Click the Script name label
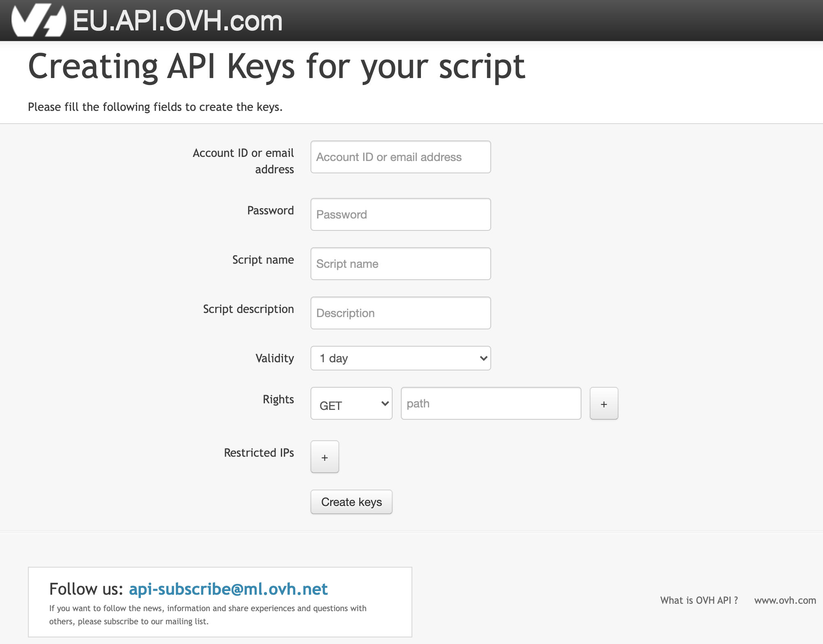 tap(263, 260)
